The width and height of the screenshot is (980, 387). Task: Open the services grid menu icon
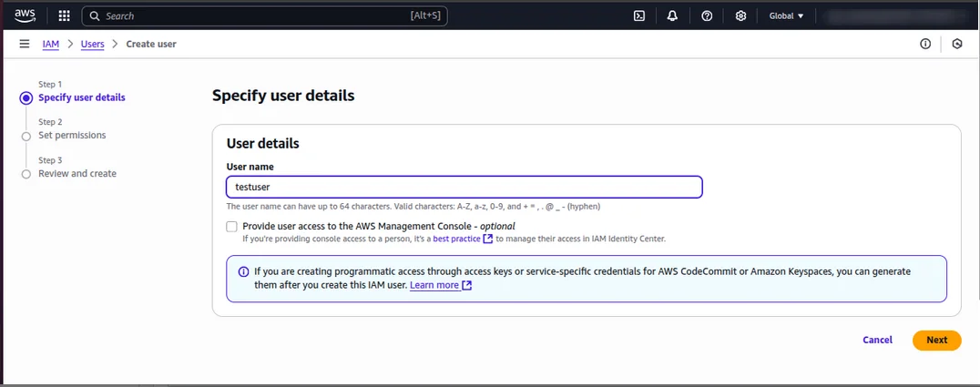64,15
